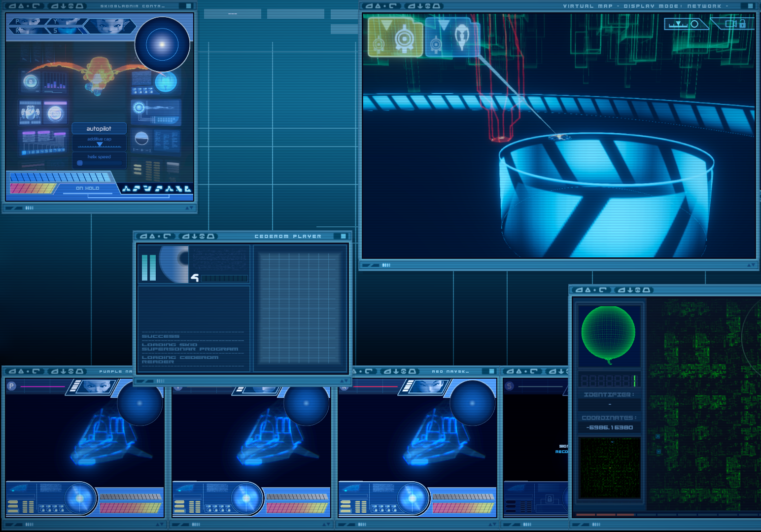Select the P pilot tab in Skidbladnir control

[29, 22]
